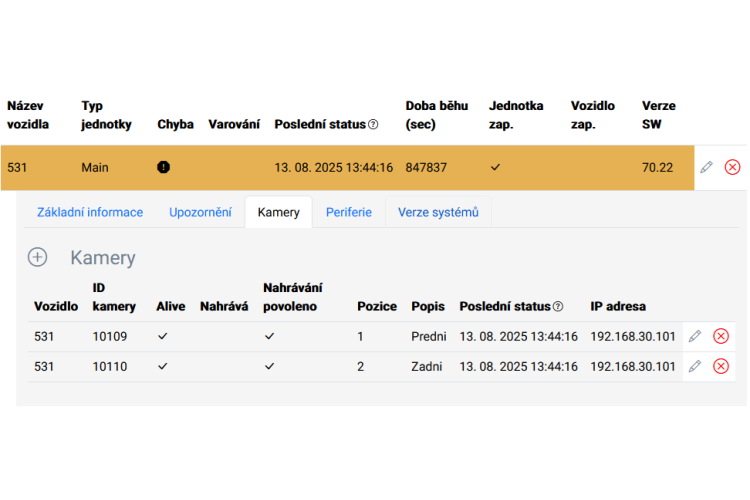Click camera ID 10109

(110, 336)
